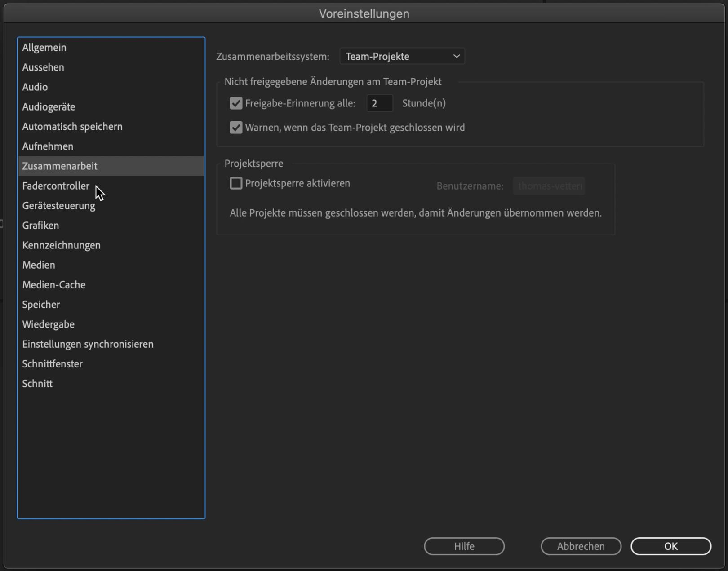This screenshot has width=728, height=571.
Task: Go to Automatisch speichern settings
Action: click(x=72, y=127)
